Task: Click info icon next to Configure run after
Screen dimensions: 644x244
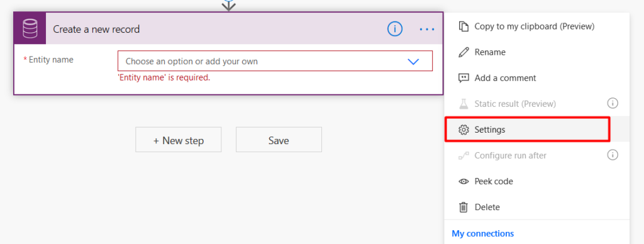Action: [x=613, y=155]
